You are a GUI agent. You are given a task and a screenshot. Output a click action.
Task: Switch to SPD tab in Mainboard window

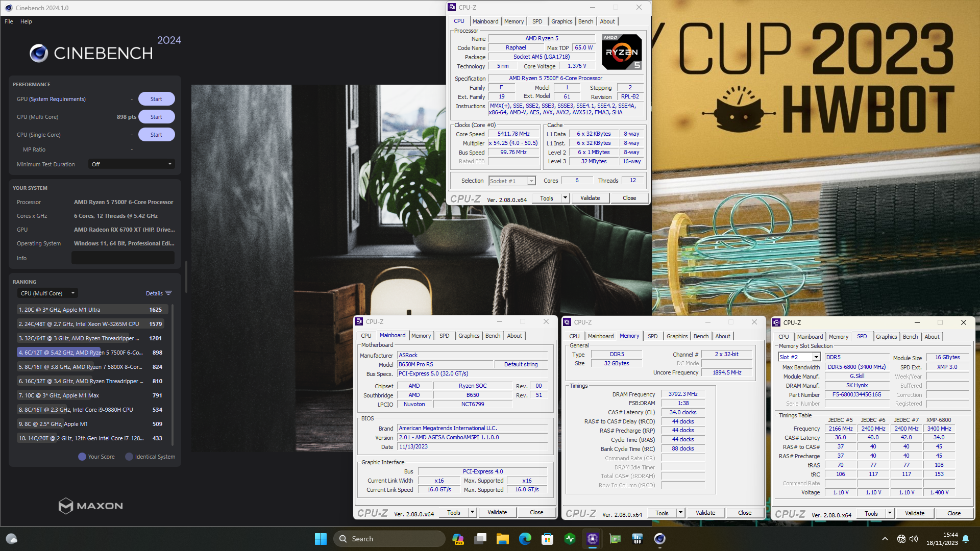444,336
